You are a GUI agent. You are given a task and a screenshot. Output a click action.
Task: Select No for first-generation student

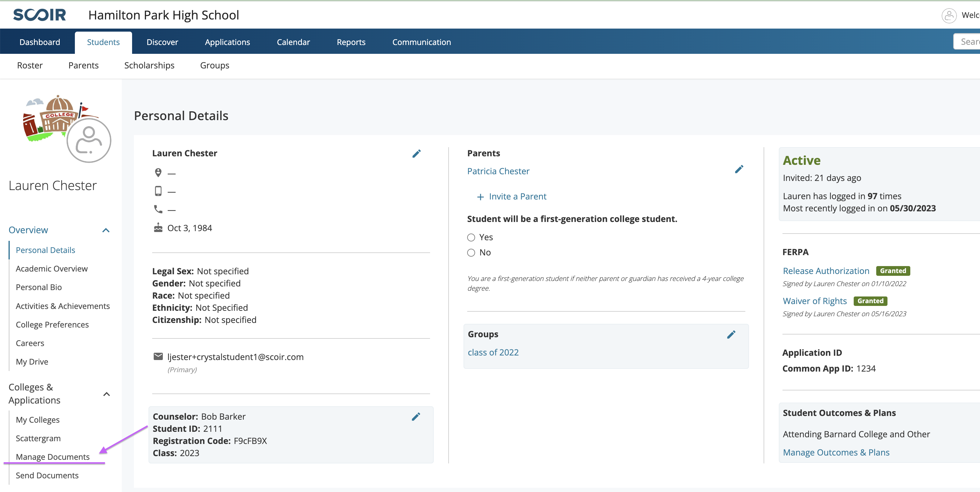click(x=471, y=253)
